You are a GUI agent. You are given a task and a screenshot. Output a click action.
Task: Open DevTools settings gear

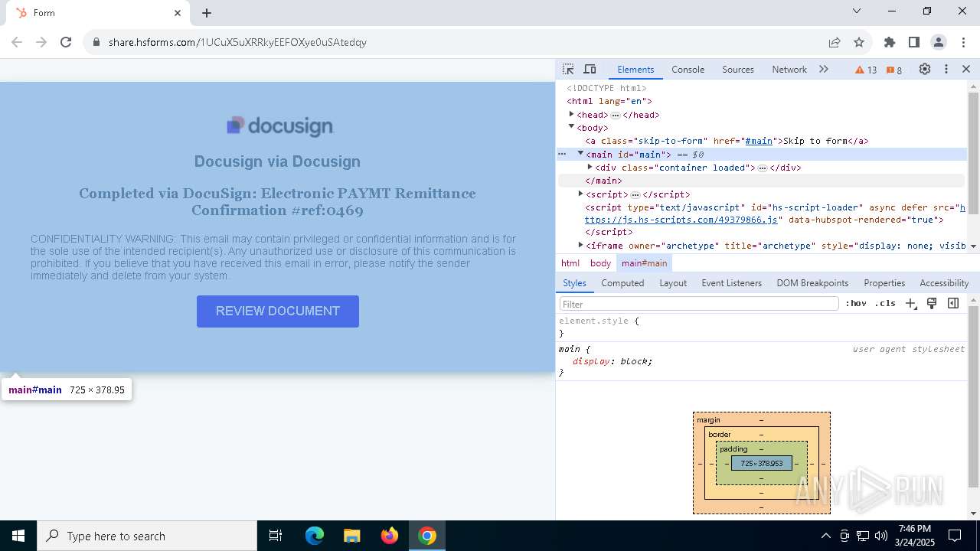point(925,69)
